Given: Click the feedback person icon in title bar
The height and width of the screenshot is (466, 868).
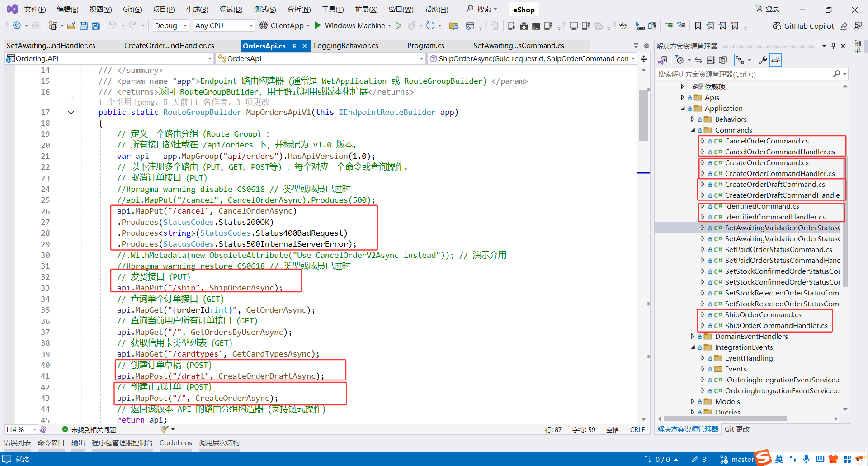Looking at the screenshot, I should point(857,26).
